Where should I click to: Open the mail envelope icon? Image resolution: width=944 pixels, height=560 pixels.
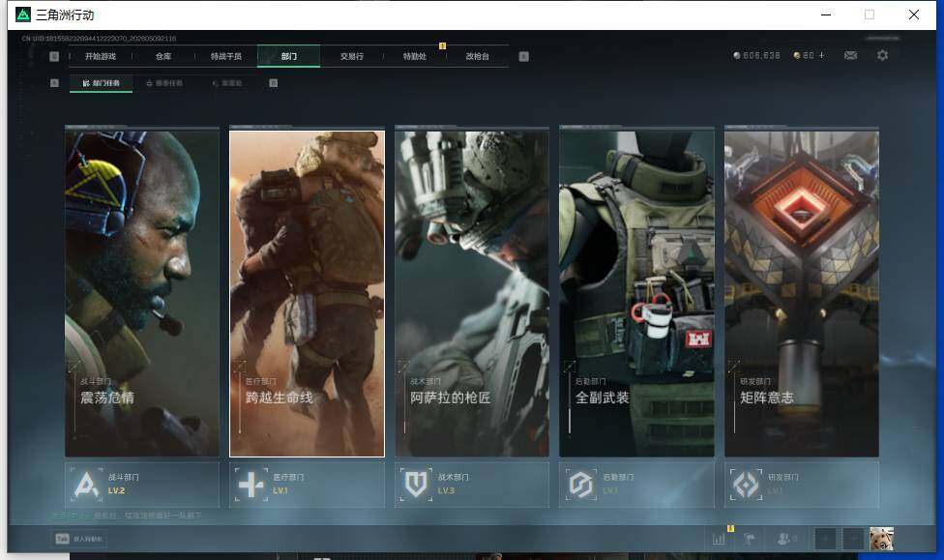point(851,55)
